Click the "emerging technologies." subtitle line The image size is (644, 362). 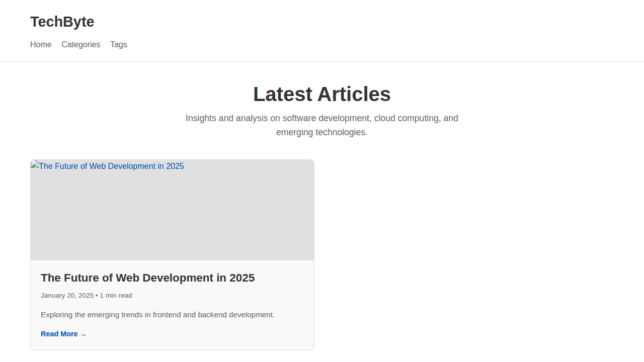tap(321, 132)
